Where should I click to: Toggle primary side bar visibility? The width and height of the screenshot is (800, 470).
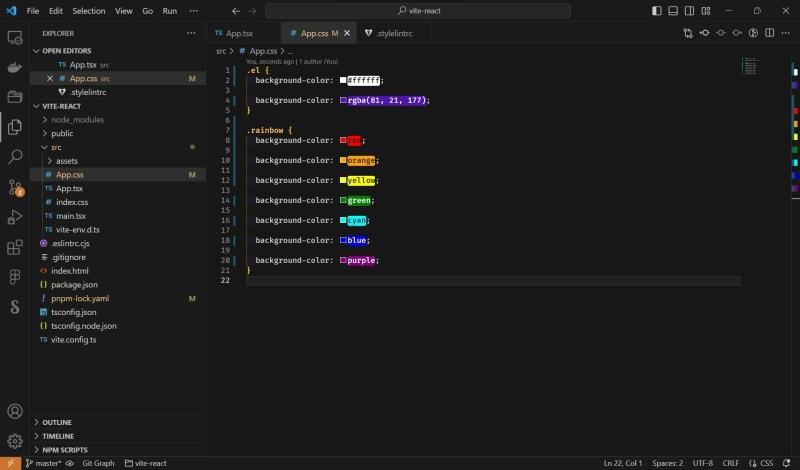click(x=657, y=11)
